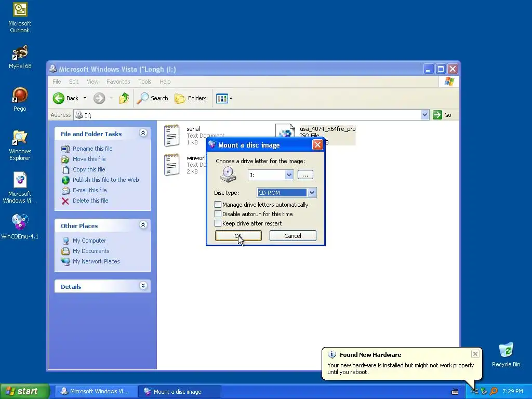Open the Address bar dropdown arrow
The height and width of the screenshot is (399, 532).
(x=425, y=115)
